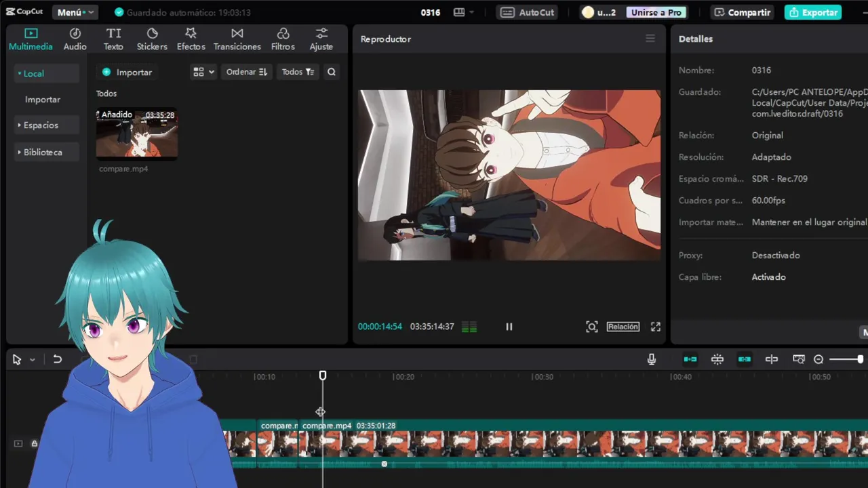This screenshot has width=868, height=488.
Task: Open the Stickers tab
Action: tap(152, 39)
